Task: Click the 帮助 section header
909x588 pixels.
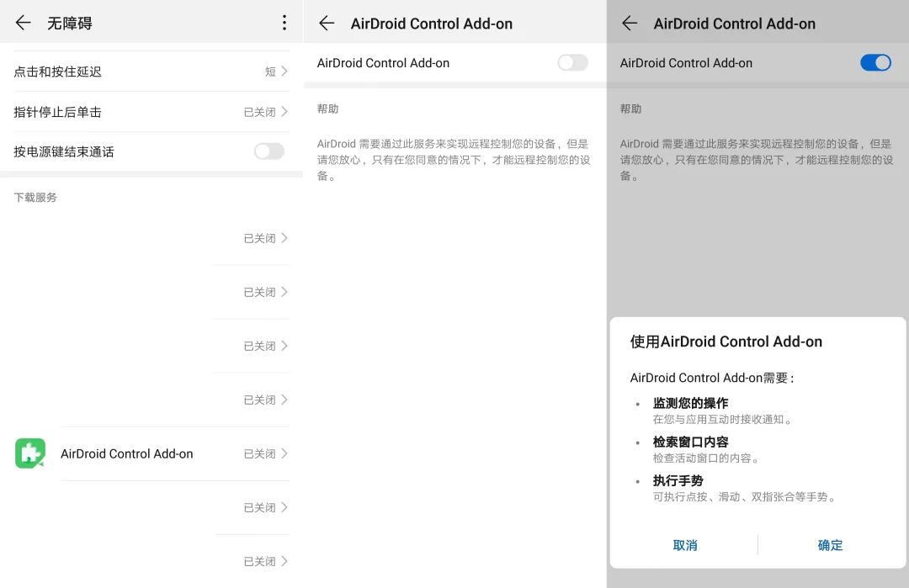Action: tap(327, 109)
